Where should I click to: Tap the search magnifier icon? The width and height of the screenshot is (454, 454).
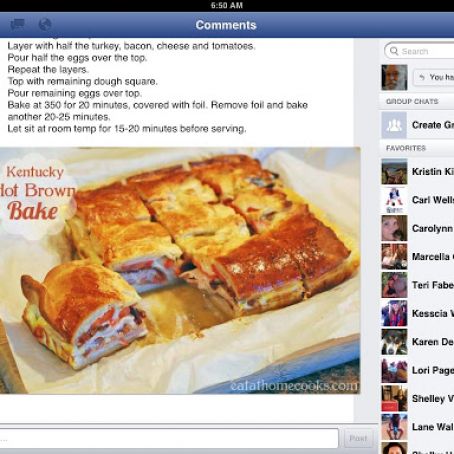point(394,51)
